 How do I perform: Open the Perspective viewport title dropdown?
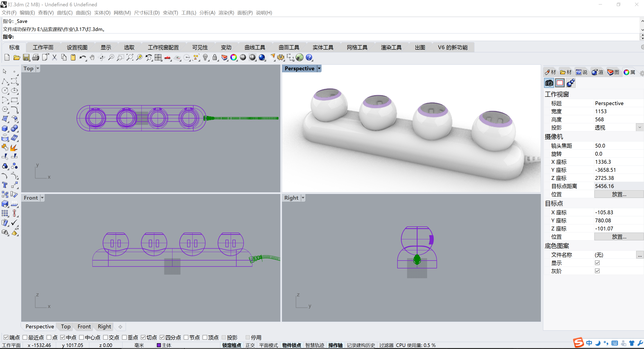(319, 68)
